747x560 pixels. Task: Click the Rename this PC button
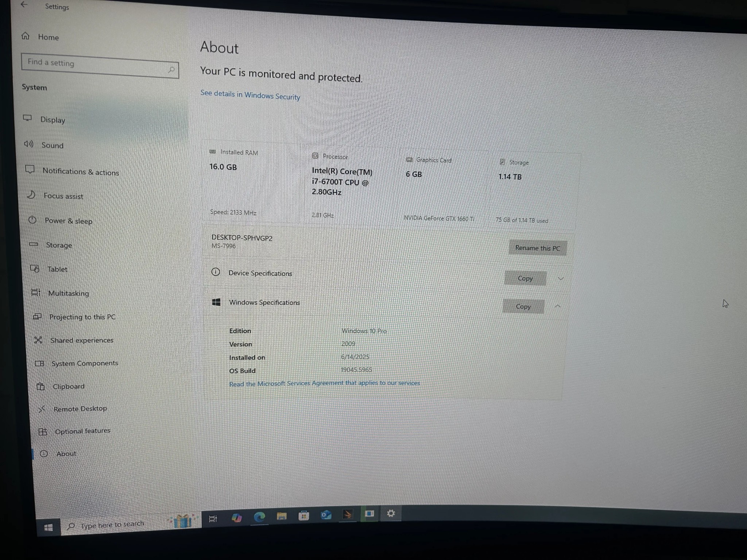click(x=538, y=248)
